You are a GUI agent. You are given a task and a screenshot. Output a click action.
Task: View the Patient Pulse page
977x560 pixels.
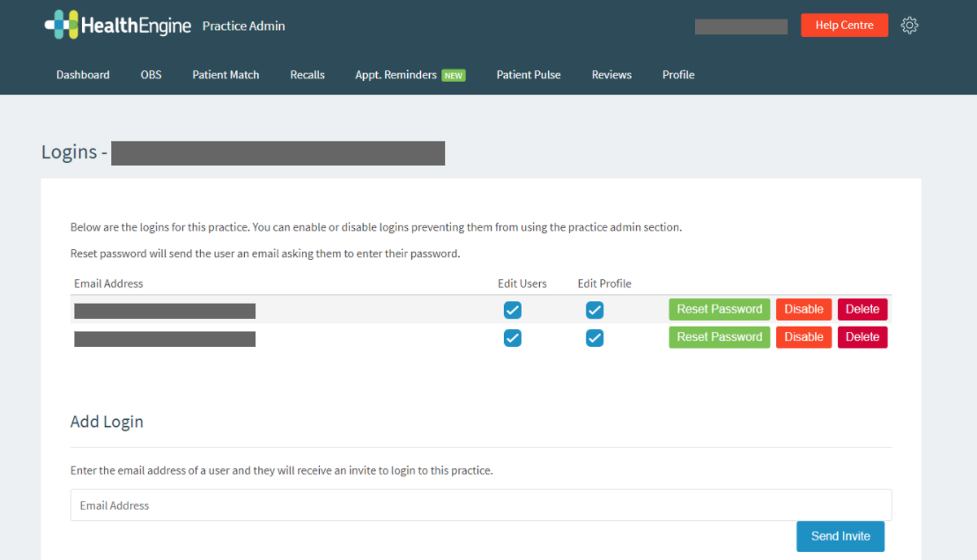528,75
